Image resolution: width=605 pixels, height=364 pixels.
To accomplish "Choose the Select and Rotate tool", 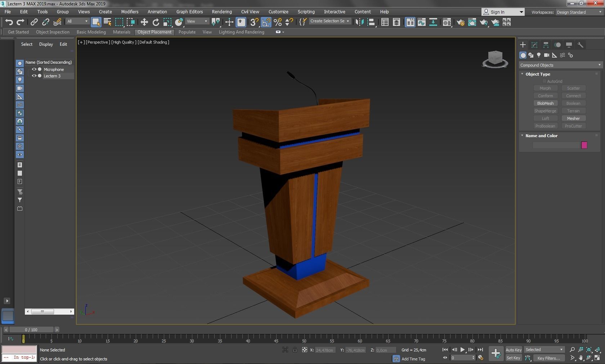I will click(x=156, y=22).
